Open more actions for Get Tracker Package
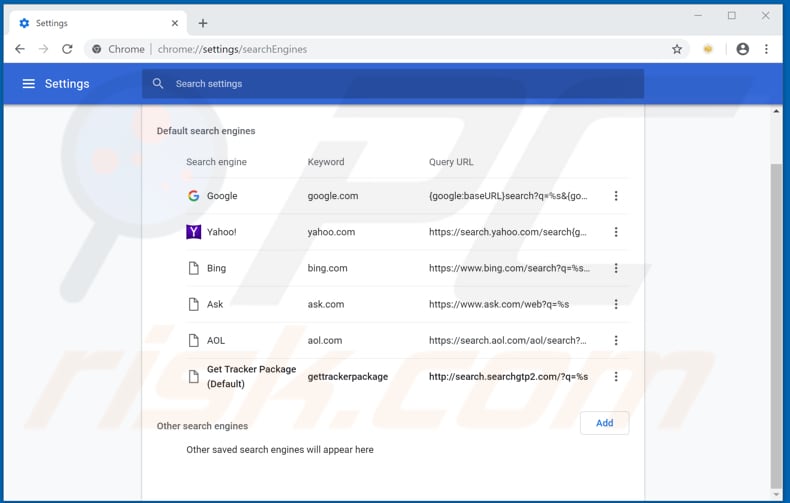The width and height of the screenshot is (790, 503). [x=616, y=376]
